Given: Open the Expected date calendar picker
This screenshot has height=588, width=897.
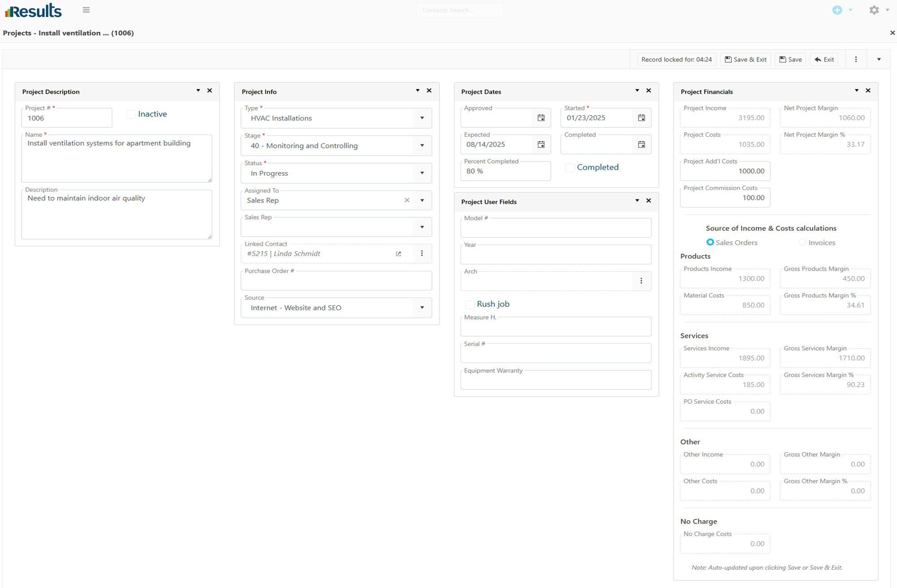Looking at the screenshot, I should point(541,144).
